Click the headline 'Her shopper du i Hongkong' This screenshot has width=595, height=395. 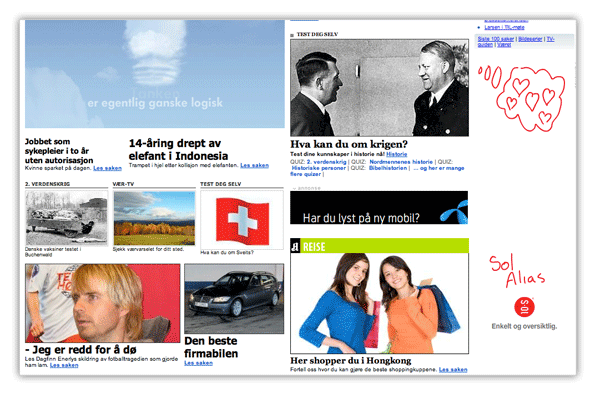351,360
